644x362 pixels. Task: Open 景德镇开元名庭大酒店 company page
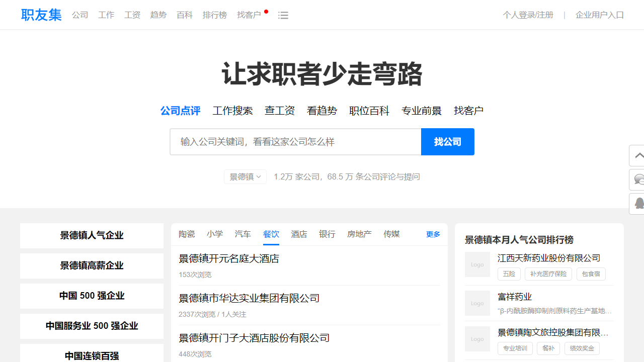pyautogui.click(x=229, y=258)
